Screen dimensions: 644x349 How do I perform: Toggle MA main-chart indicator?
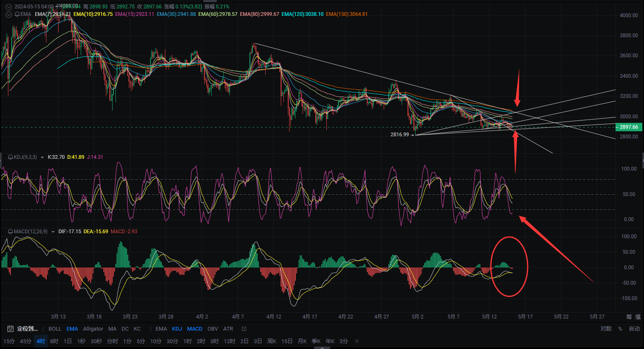112,329
